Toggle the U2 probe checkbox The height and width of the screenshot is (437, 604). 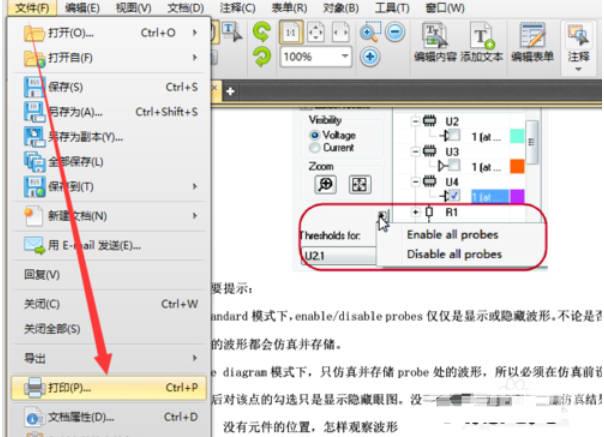coord(454,135)
